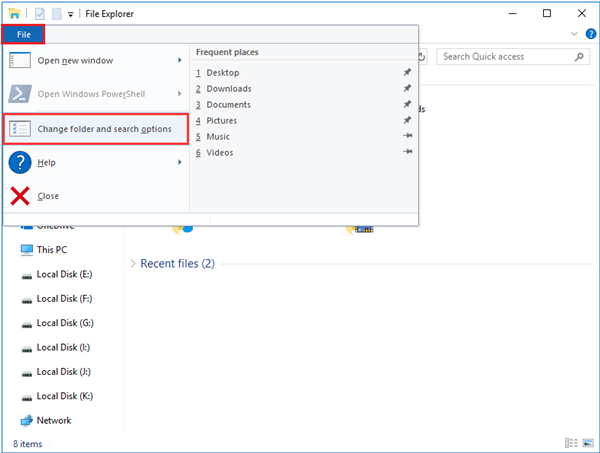
Task: Click the Local Disk (I:) drive icon
Action: [x=26, y=349]
